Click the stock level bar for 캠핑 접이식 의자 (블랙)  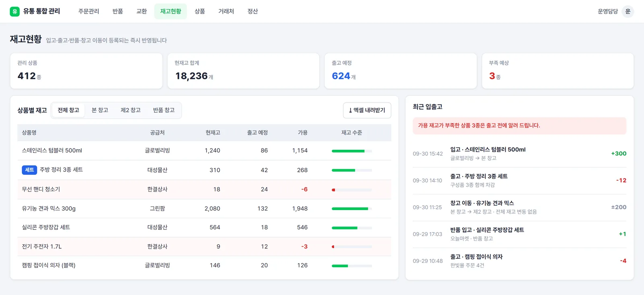tap(352, 266)
